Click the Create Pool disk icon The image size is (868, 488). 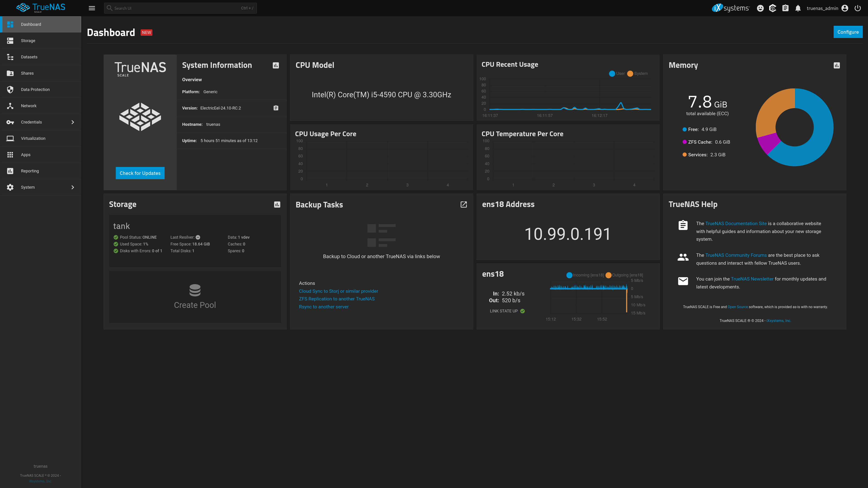pyautogui.click(x=195, y=290)
